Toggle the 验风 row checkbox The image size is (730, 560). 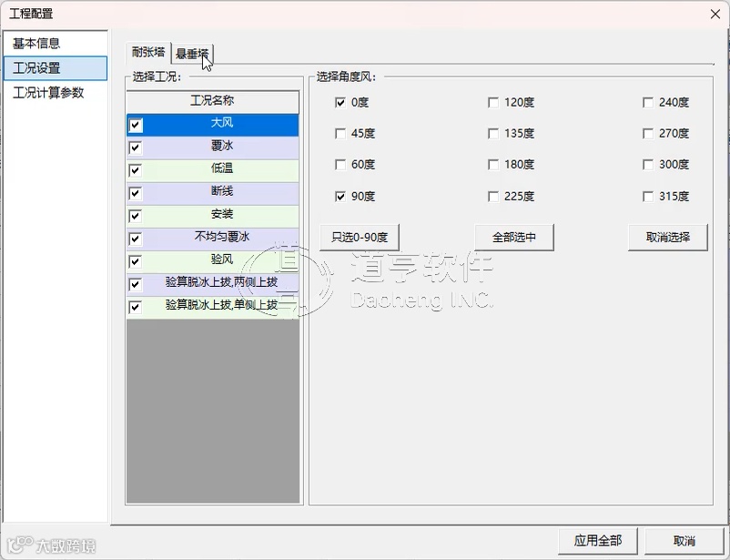tap(136, 261)
